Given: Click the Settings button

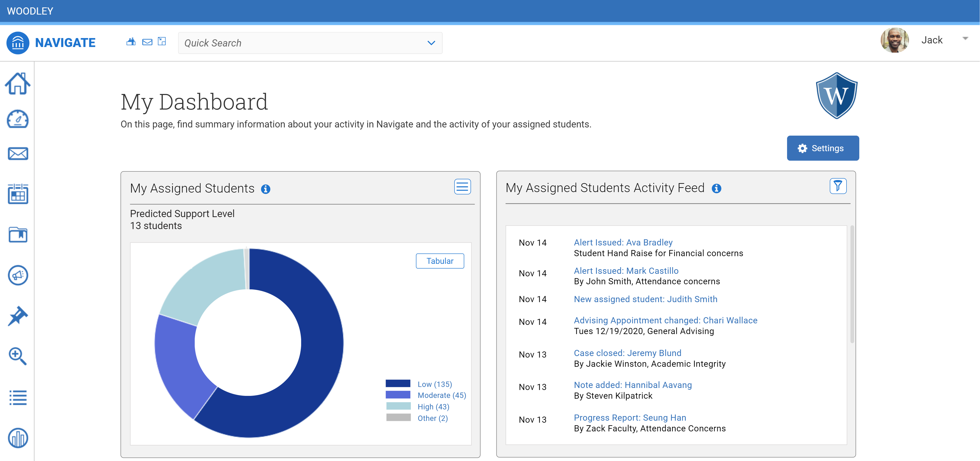Looking at the screenshot, I should click(x=823, y=148).
